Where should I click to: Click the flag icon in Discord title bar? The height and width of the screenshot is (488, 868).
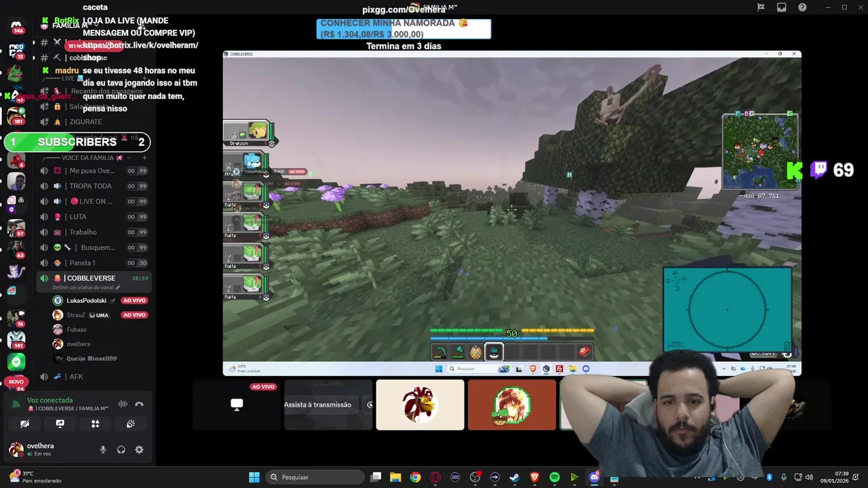click(761, 7)
